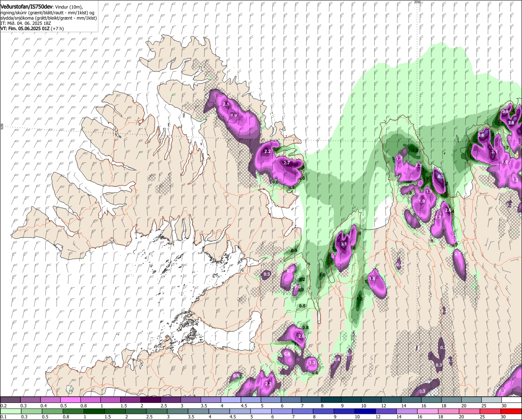Click the 8–9 dark teal snow legend swatch
Viewport: 522px width, 420px height.
331,400
